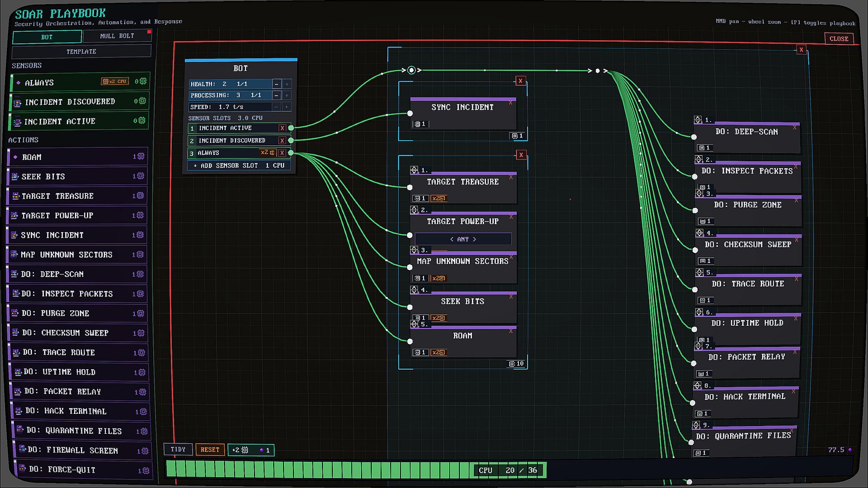Screen dimensions: 868x488
Task: Select the SEEK BITS action icon
Action: pyautogui.click(x=15, y=177)
